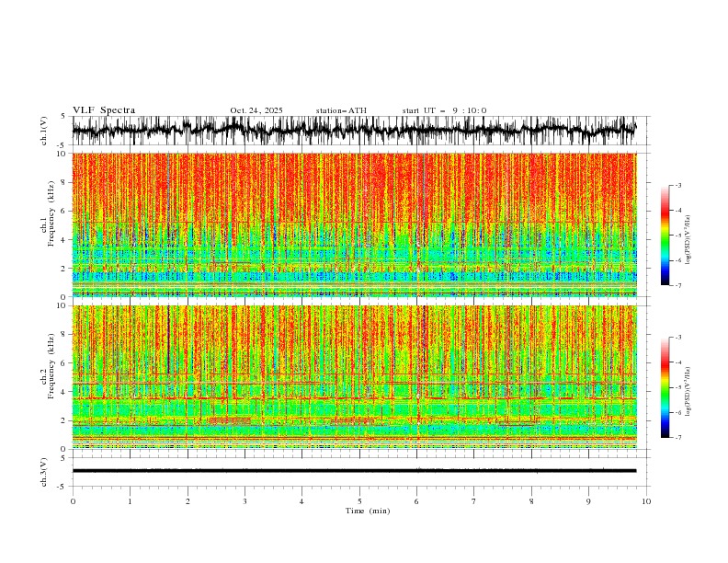The image size is (728, 563).
Task: Click time axis tick label '3'
Action: pyautogui.click(x=245, y=501)
